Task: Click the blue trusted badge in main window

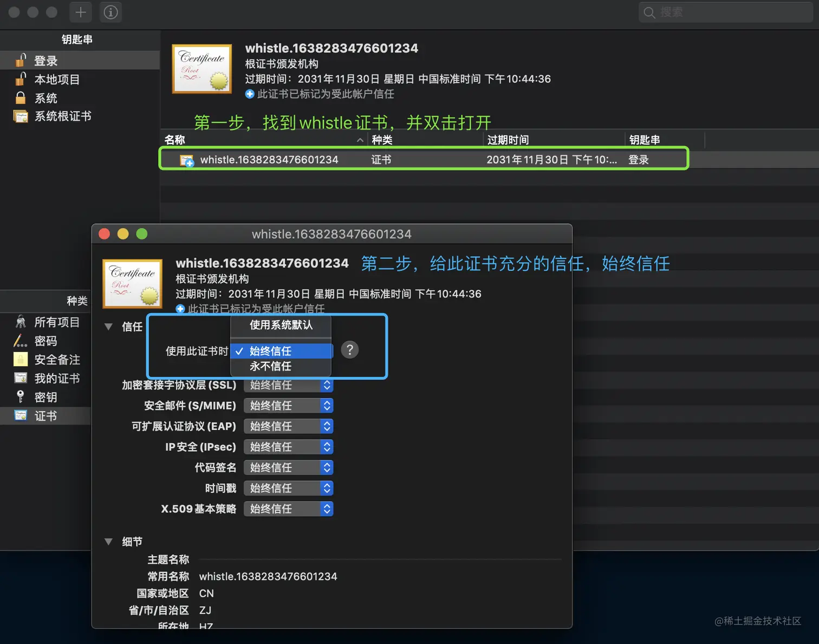Action: (250, 94)
